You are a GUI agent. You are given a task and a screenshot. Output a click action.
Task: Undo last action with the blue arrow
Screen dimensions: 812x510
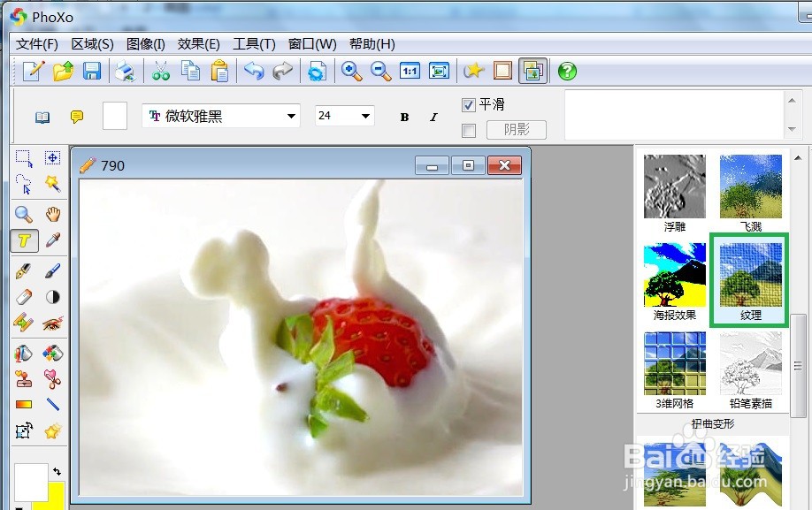254,71
